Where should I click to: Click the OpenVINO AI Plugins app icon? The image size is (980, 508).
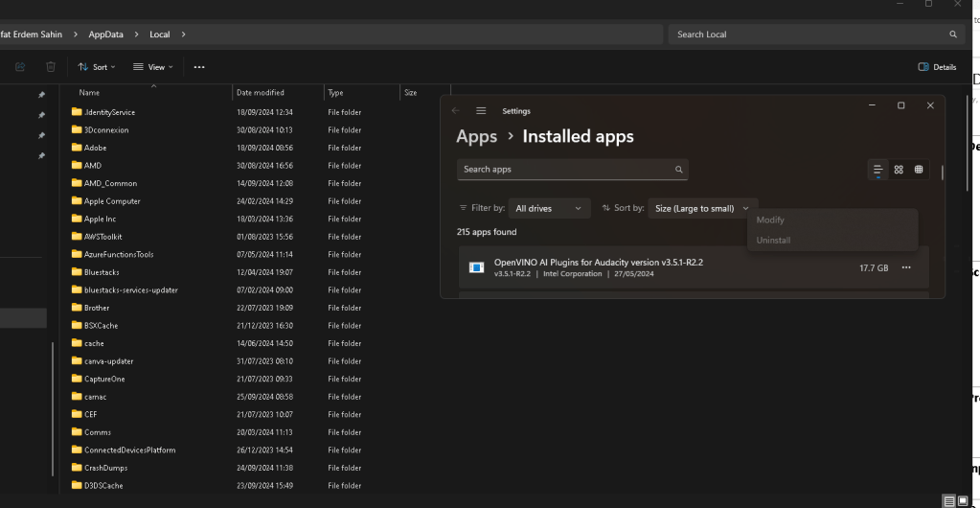476,267
